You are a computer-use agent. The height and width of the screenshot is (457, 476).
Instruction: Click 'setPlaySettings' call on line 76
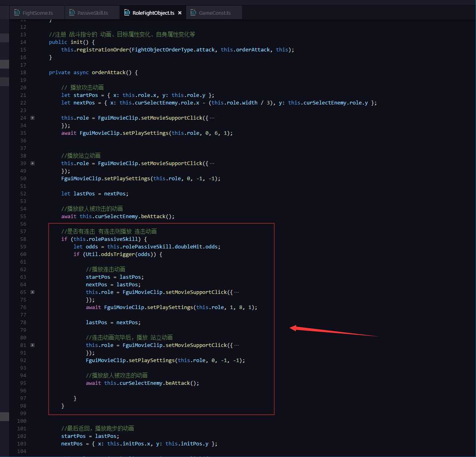coord(170,307)
